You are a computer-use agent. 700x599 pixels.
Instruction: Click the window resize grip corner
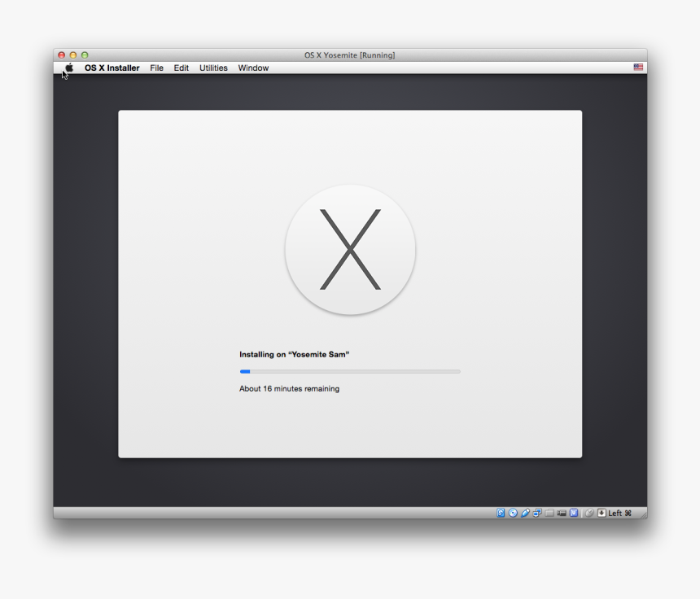[x=643, y=514]
